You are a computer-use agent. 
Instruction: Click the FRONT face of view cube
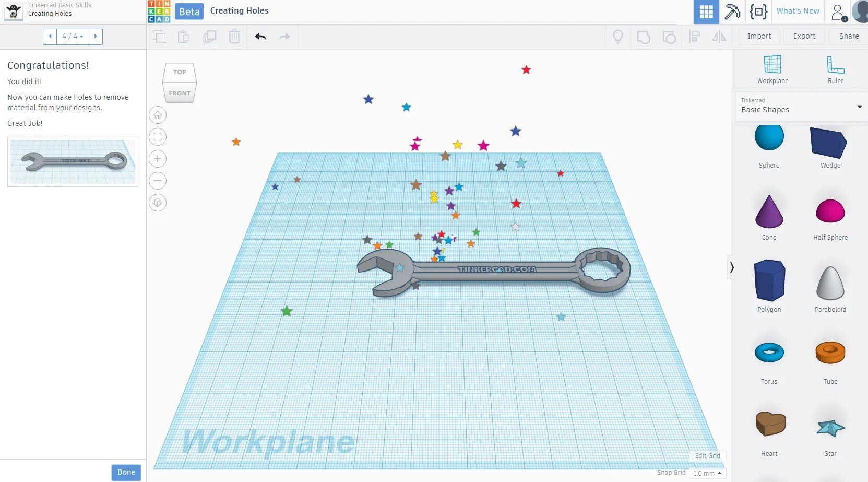[x=180, y=93]
